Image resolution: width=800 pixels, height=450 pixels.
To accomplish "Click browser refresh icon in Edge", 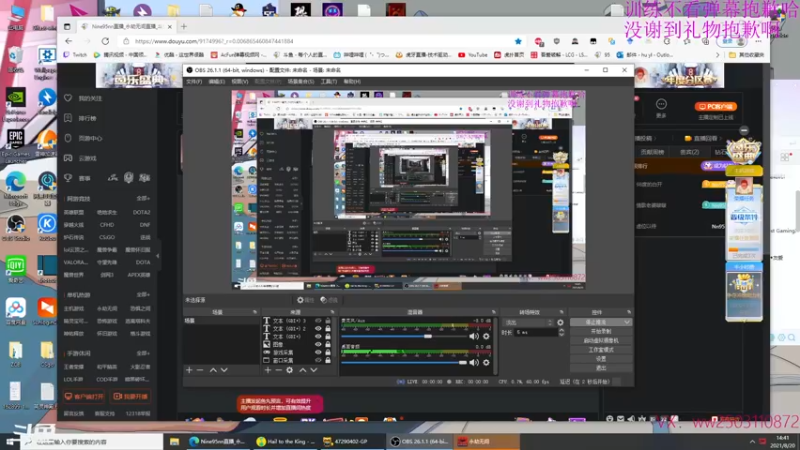I will (x=105, y=41).
